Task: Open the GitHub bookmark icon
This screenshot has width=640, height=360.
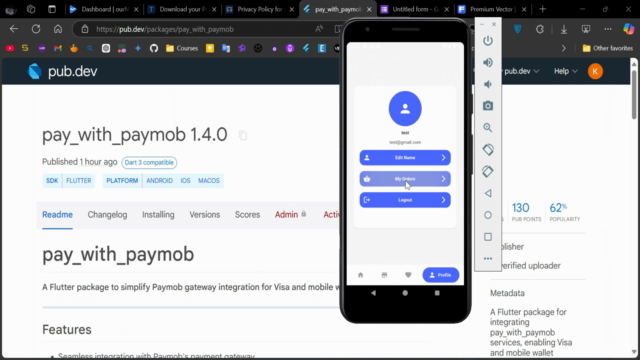Action: (153, 48)
